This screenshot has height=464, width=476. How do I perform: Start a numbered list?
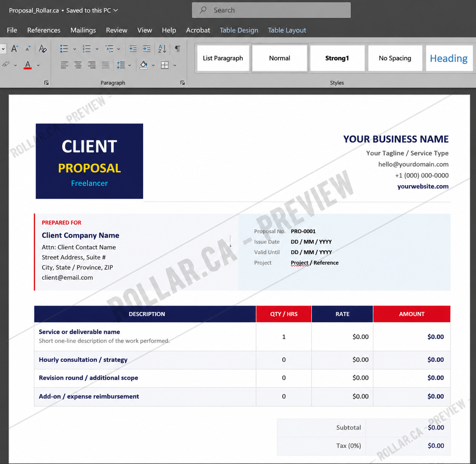tap(87, 49)
